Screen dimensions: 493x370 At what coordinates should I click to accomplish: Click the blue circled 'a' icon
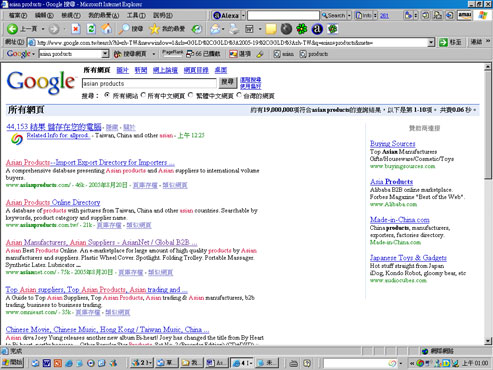click(317, 29)
